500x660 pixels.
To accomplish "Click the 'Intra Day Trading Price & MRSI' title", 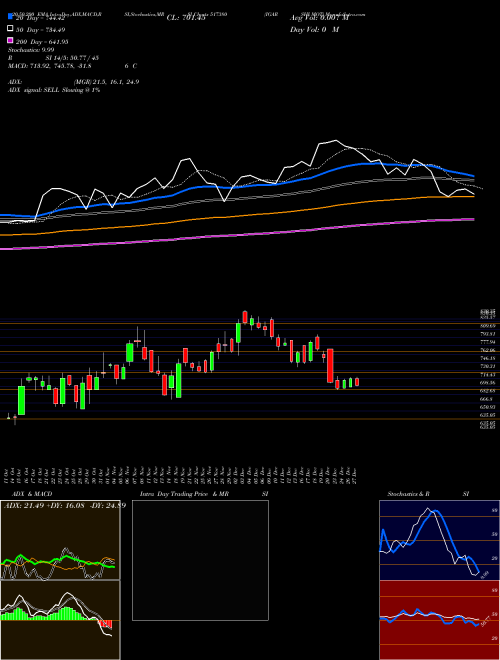I will tap(204, 494).
